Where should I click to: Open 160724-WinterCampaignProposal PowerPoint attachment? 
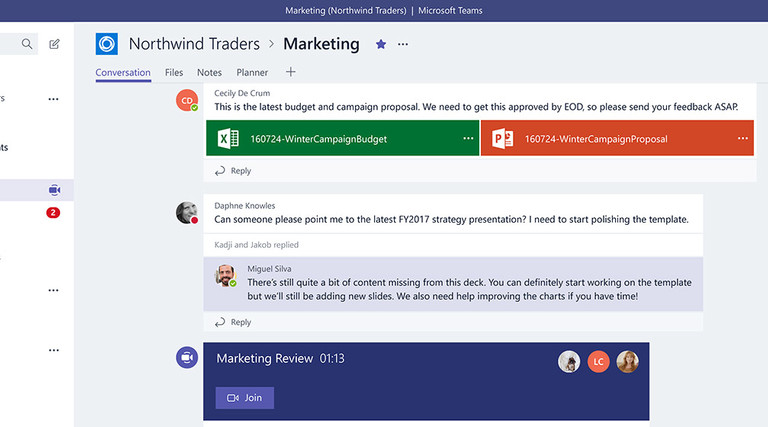coord(617,138)
